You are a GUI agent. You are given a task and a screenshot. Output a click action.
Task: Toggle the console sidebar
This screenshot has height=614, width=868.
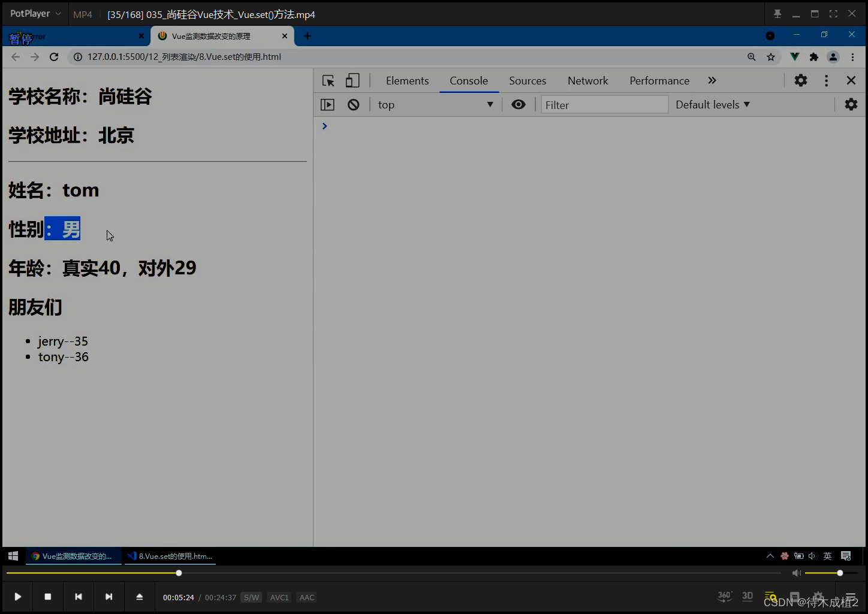pos(328,105)
